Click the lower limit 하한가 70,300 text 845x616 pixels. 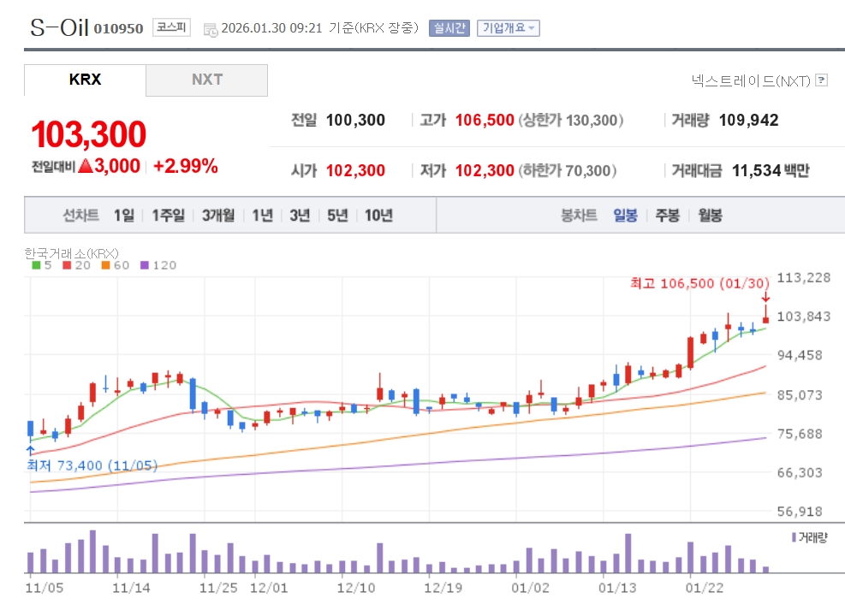(x=568, y=171)
